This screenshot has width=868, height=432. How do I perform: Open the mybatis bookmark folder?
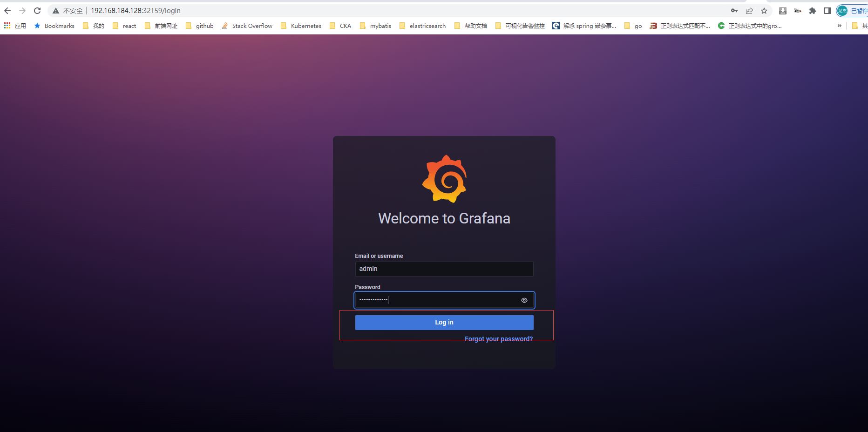tap(375, 26)
